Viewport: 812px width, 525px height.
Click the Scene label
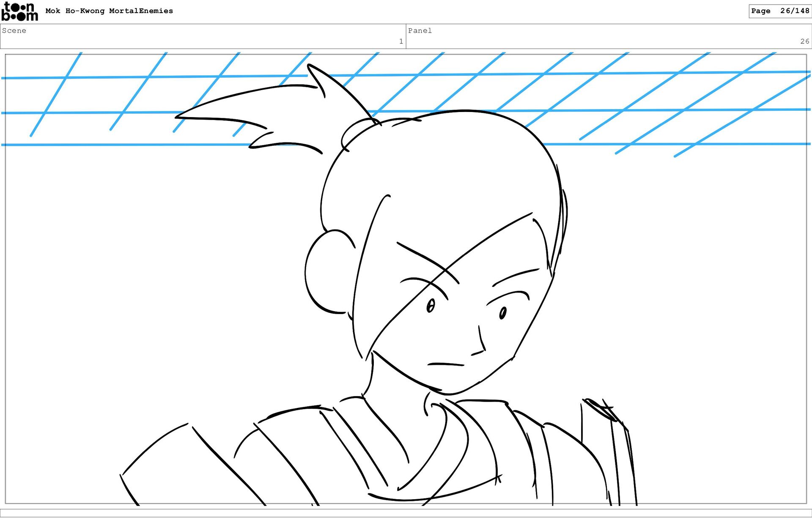(x=14, y=30)
